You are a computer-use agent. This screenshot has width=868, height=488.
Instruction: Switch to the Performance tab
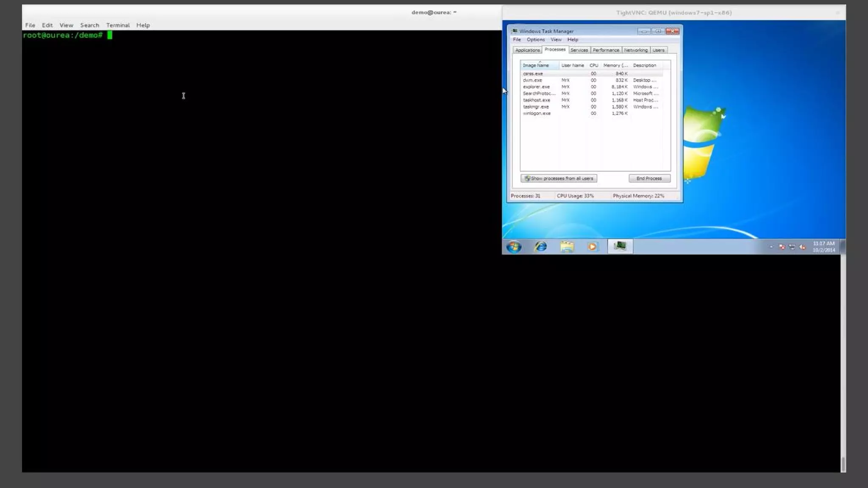tap(606, 50)
